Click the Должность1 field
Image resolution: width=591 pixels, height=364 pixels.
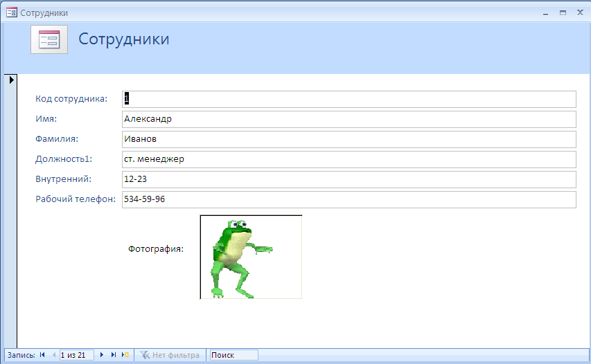349,159
